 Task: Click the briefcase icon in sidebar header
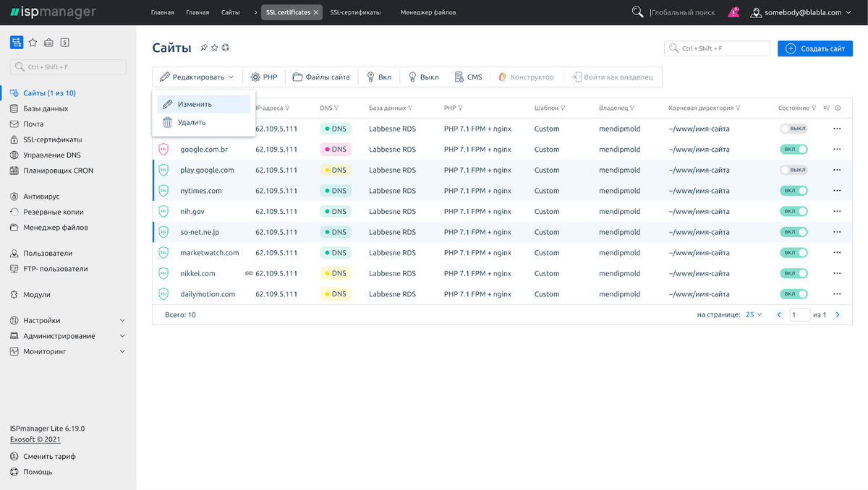(x=48, y=43)
